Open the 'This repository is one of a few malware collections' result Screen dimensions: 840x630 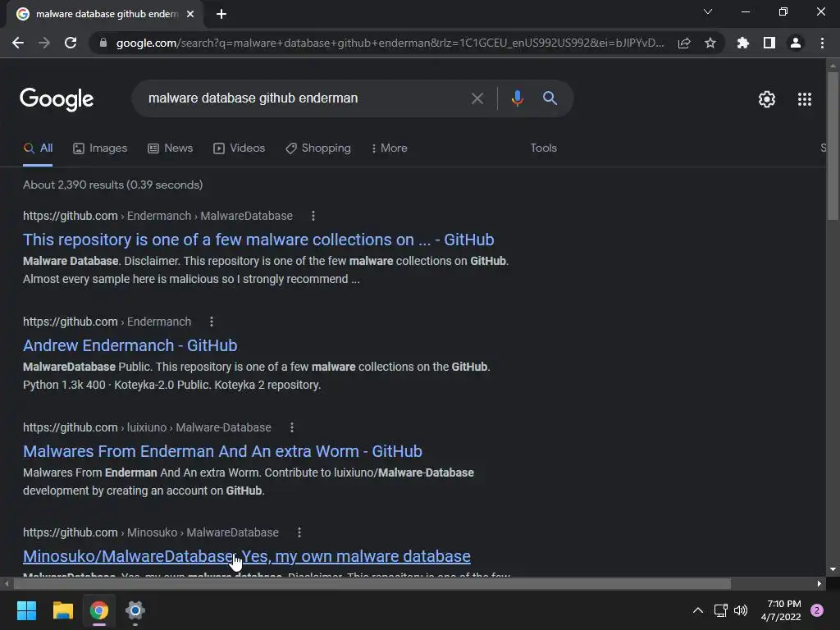point(258,240)
